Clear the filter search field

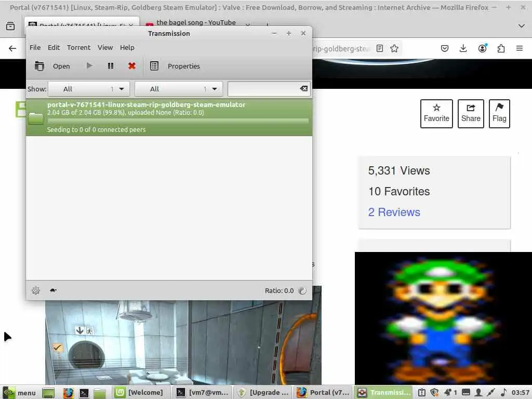tap(303, 88)
